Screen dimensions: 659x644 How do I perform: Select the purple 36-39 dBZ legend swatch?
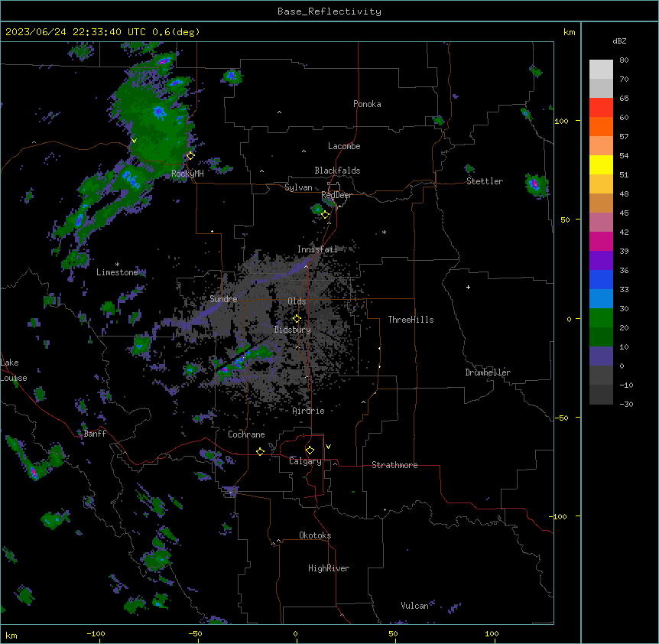[601, 261]
